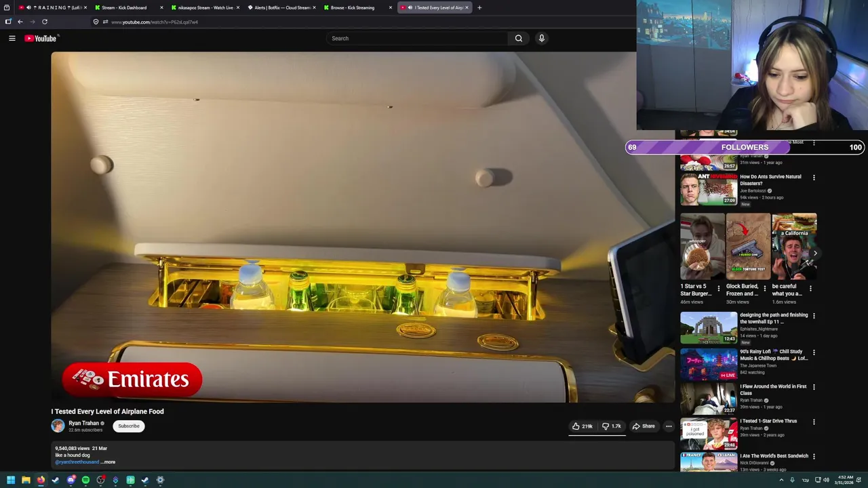Mute the audio on the current YouTube tab
This screenshot has height=488, width=868.
(x=410, y=7)
